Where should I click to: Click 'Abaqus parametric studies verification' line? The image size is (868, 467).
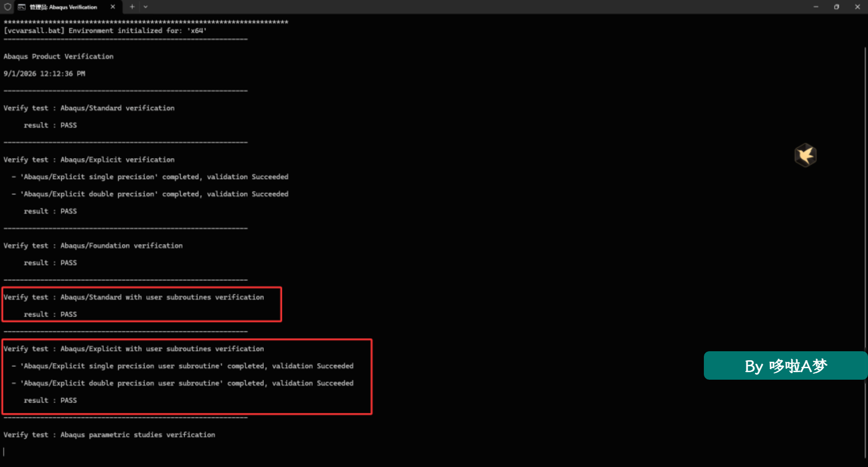[x=109, y=435]
